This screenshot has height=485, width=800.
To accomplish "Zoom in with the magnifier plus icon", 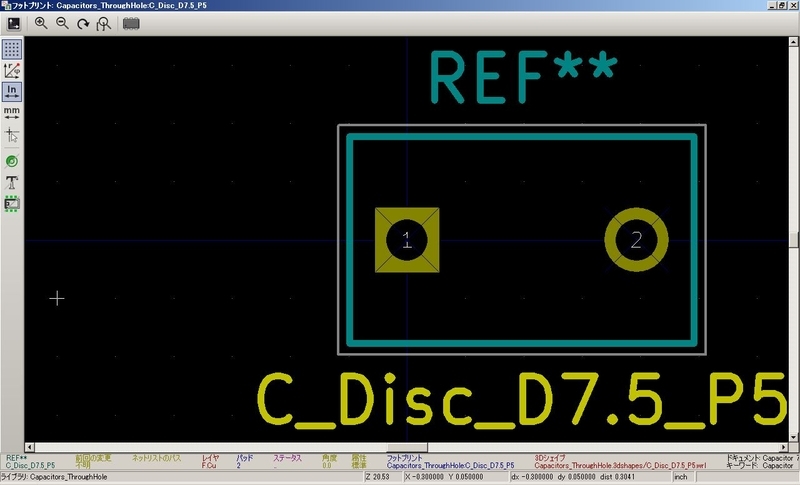I will [x=41, y=22].
